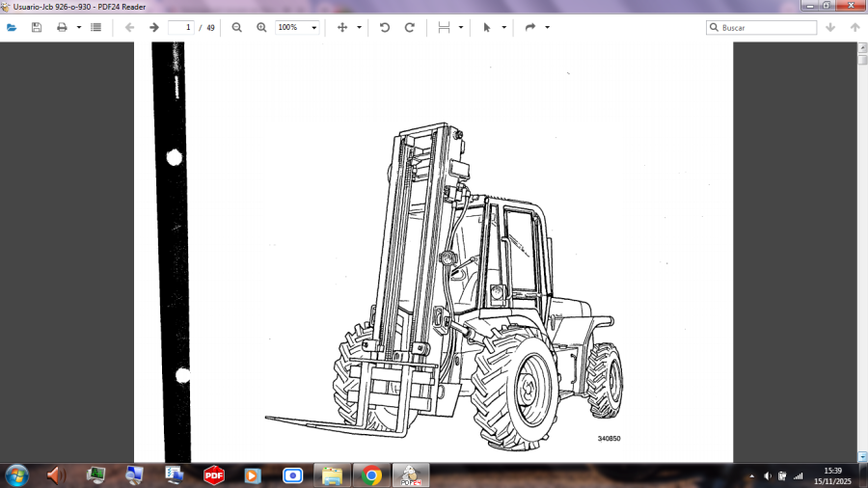Open Google Chrome from the taskbar

click(x=371, y=475)
